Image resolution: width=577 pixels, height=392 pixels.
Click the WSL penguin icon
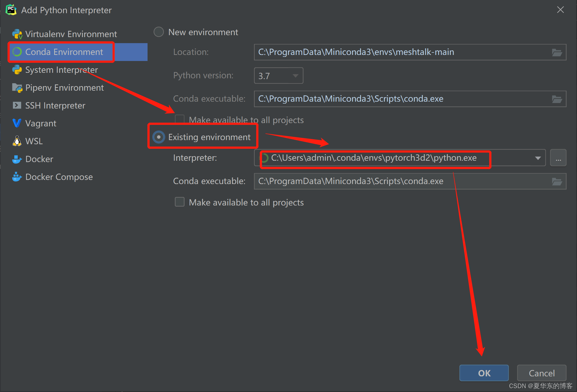(17, 141)
